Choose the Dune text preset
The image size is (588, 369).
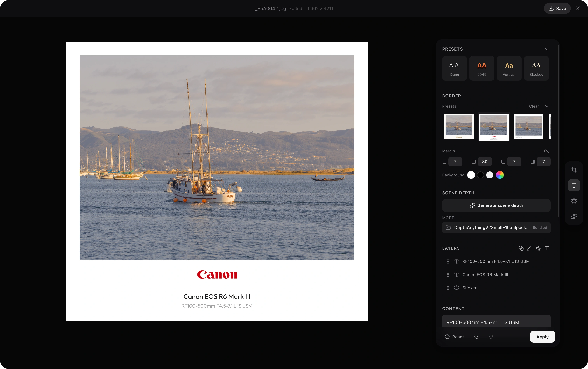click(454, 68)
